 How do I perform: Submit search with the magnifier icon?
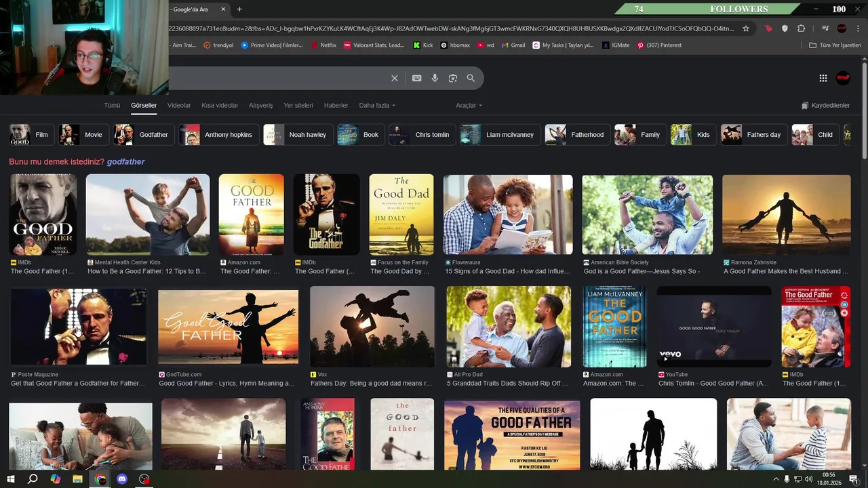tap(471, 78)
